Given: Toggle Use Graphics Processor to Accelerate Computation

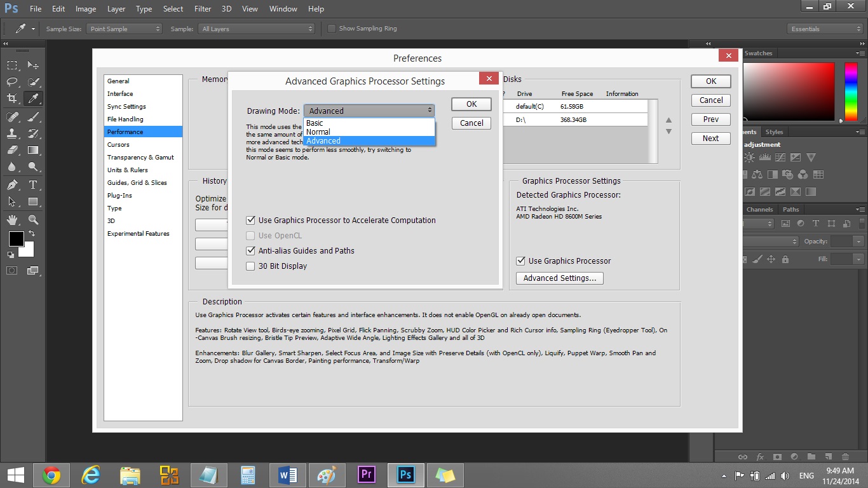Looking at the screenshot, I should 341,220.
